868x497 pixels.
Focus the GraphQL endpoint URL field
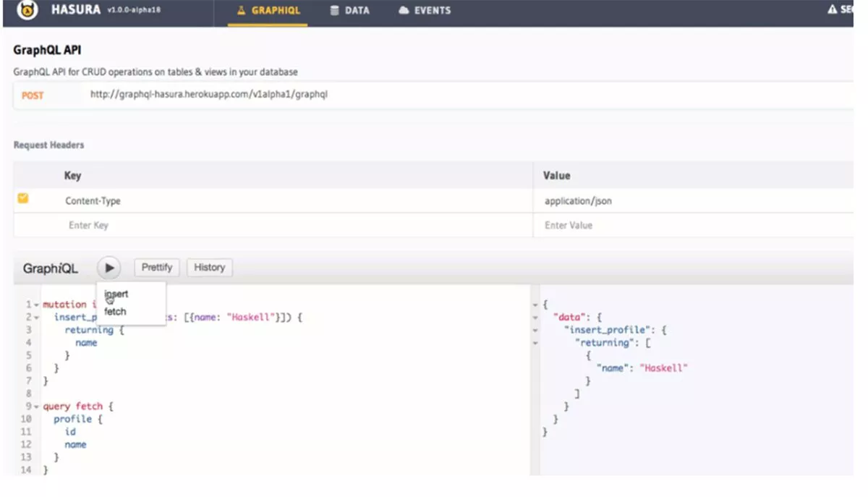(x=209, y=94)
